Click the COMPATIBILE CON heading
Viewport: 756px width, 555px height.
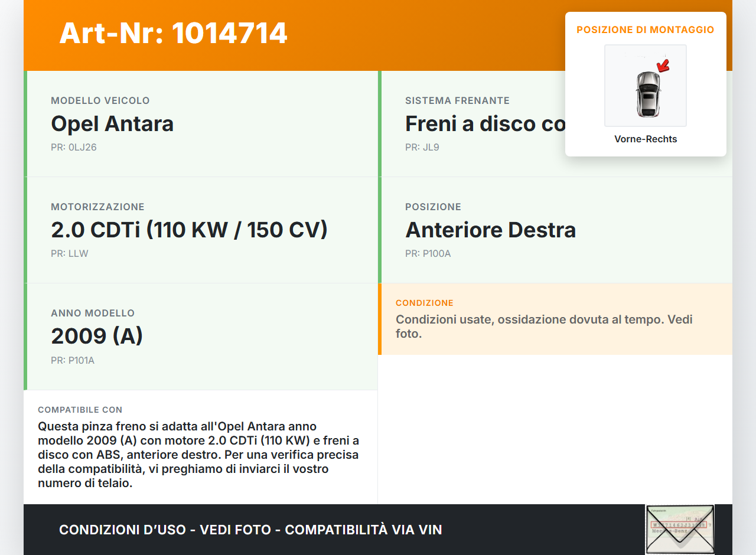tap(80, 410)
